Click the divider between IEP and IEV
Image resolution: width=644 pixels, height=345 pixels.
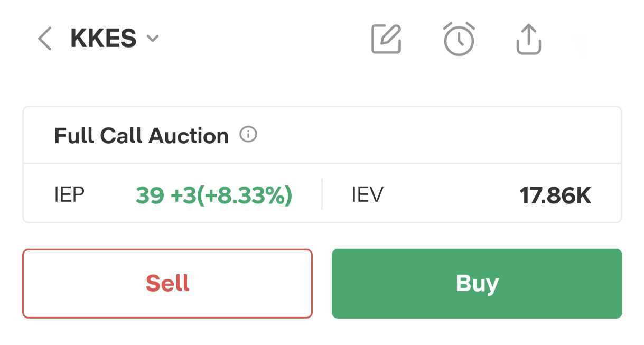[x=322, y=194]
